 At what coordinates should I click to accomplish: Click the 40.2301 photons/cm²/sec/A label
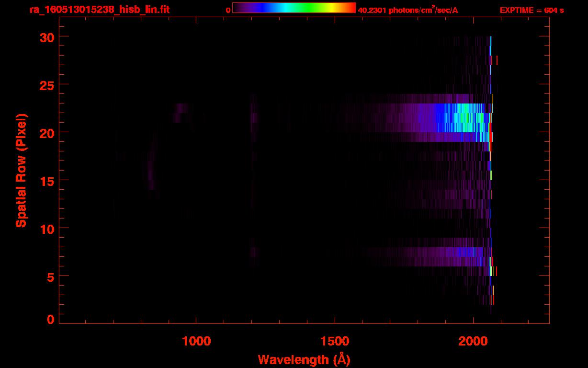[408, 10]
